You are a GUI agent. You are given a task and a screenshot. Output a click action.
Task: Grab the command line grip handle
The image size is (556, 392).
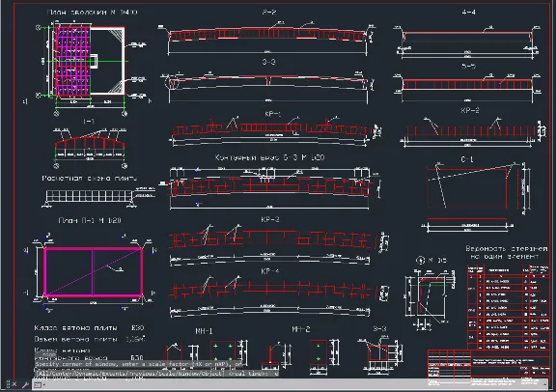[x=8, y=384]
